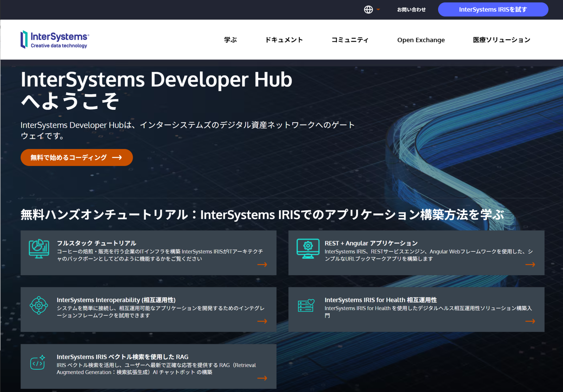
Task: Click the Full Stack tutorial chart icon
Action: coord(39,249)
